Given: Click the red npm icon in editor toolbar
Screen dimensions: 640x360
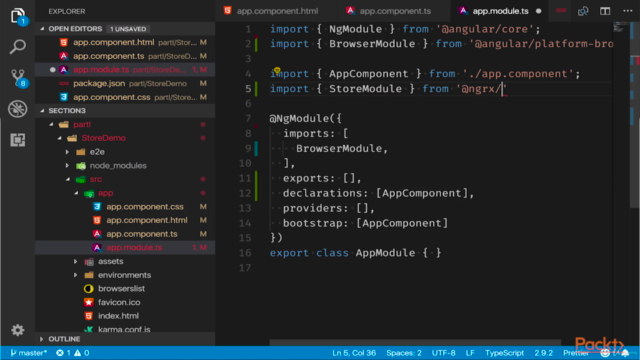Looking at the screenshot, I should pyautogui.click(x=561, y=11).
